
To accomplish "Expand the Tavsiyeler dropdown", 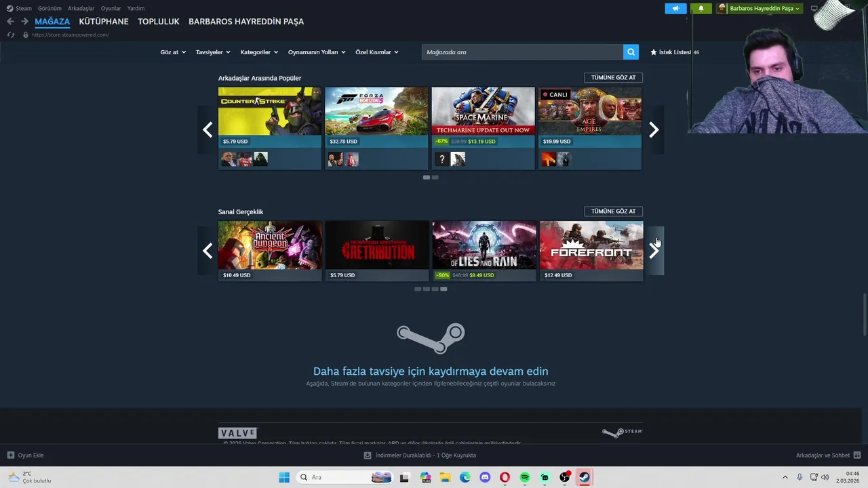I will (x=213, y=52).
